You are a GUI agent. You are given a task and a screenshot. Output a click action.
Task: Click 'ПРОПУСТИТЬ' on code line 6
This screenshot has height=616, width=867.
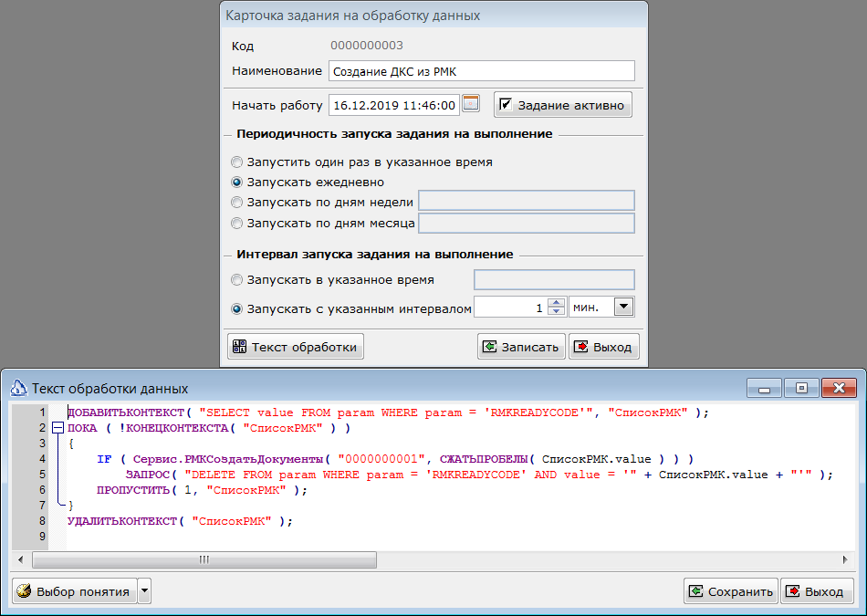point(132,490)
